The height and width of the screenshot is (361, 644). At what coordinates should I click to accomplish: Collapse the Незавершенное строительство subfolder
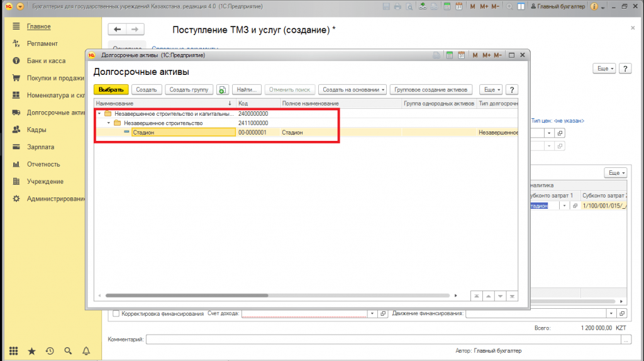coord(108,123)
